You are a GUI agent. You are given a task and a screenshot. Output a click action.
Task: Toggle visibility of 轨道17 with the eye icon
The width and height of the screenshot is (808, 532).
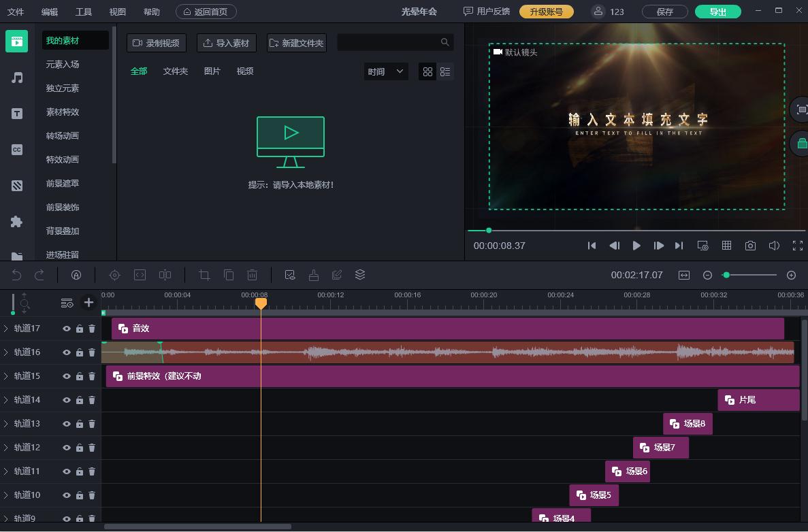(67, 329)
